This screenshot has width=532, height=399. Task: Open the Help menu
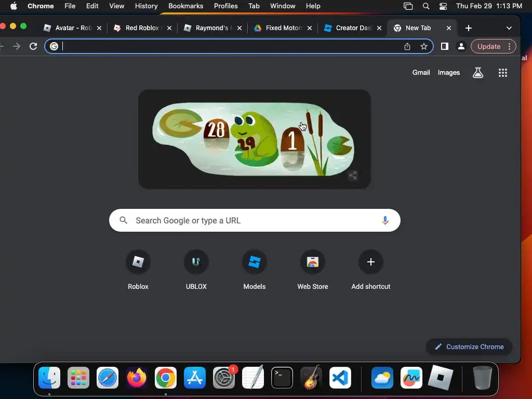(x=313, y=6)
